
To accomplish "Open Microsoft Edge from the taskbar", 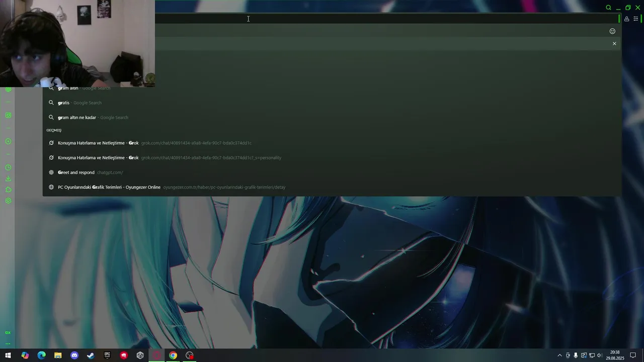I will [x=41, y=355].
